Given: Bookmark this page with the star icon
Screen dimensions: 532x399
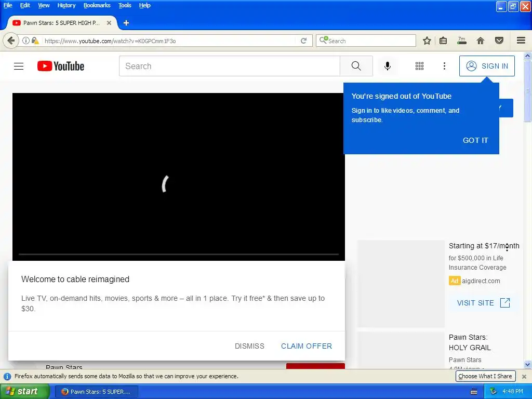Looking at the screenshot, I should point(427,41).
